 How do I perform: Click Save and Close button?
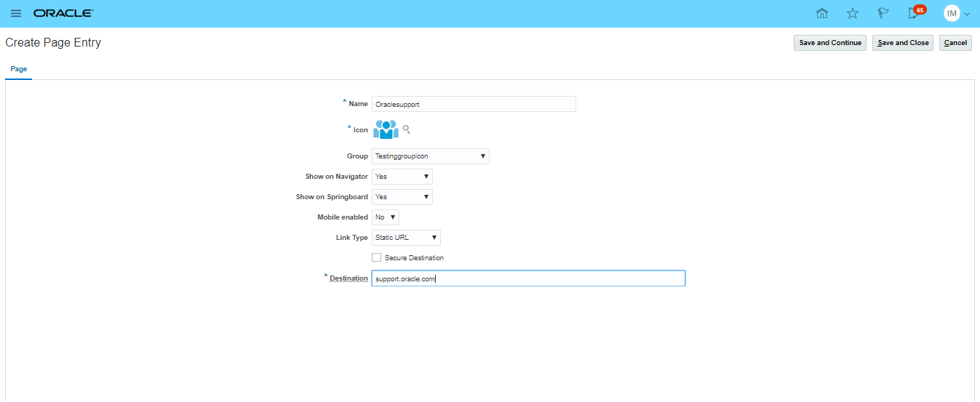tap(903, 43)
